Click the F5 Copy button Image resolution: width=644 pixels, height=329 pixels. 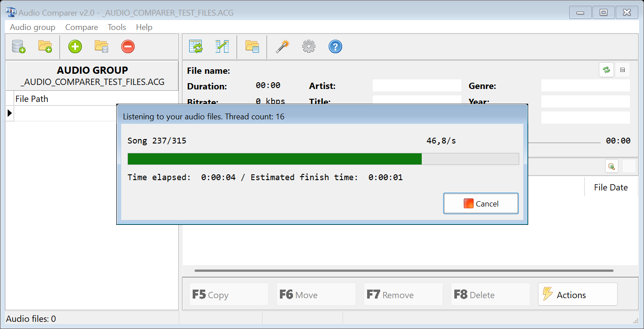tap(229, 295)
